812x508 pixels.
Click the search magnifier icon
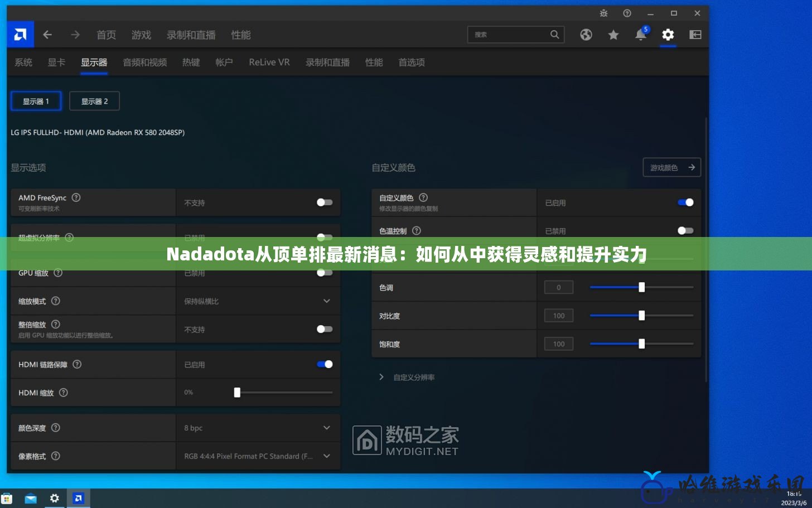point(554,35)
